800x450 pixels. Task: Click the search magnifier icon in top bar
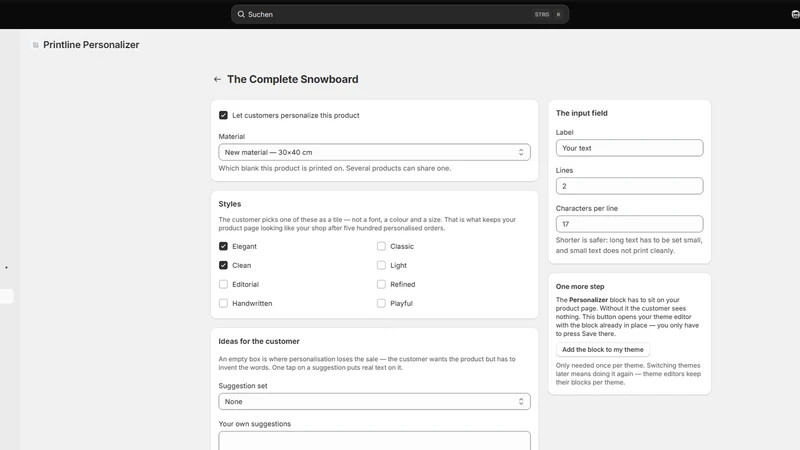click(x=241, y=14)
